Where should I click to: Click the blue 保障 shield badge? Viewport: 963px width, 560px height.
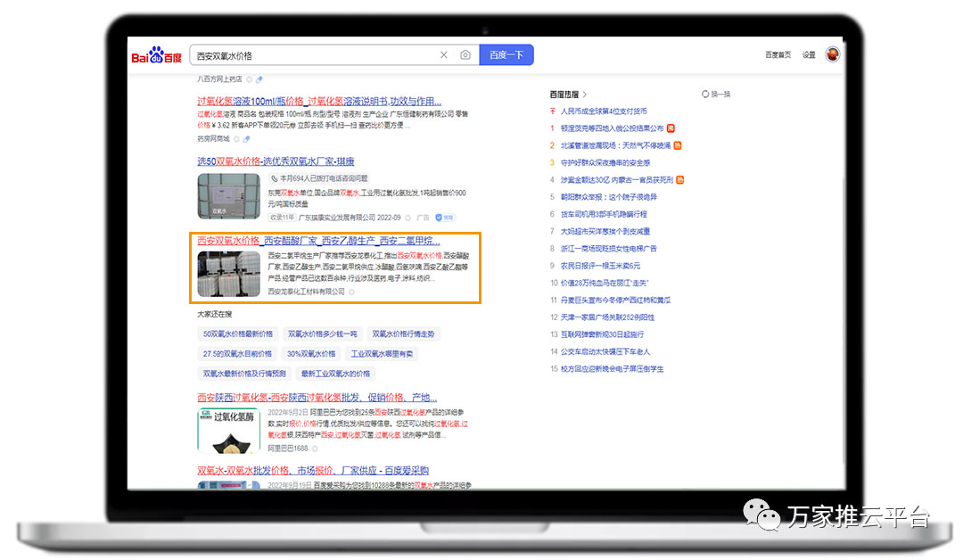click(x=449, y=217)
